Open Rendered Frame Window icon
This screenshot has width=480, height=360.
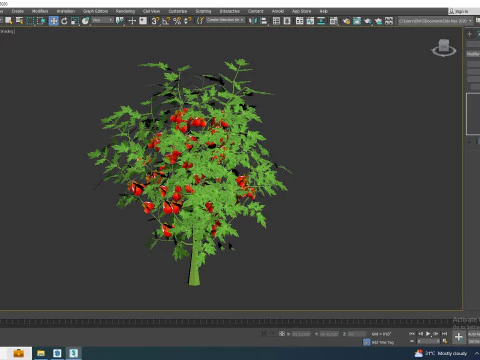coord(357,21)
